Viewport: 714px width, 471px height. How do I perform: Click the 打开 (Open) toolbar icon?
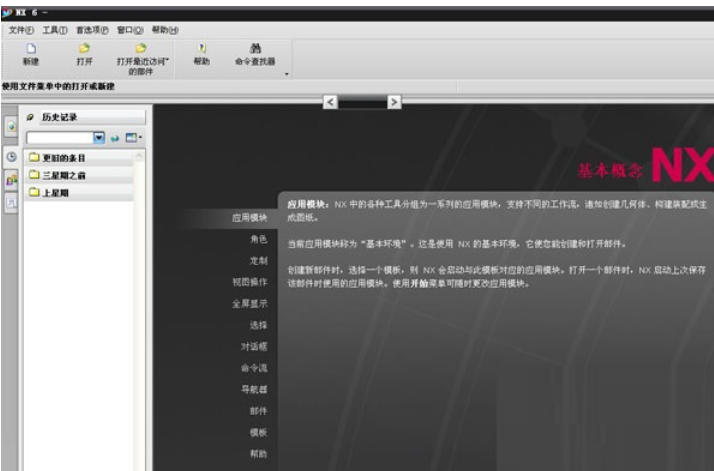[84, 54]
